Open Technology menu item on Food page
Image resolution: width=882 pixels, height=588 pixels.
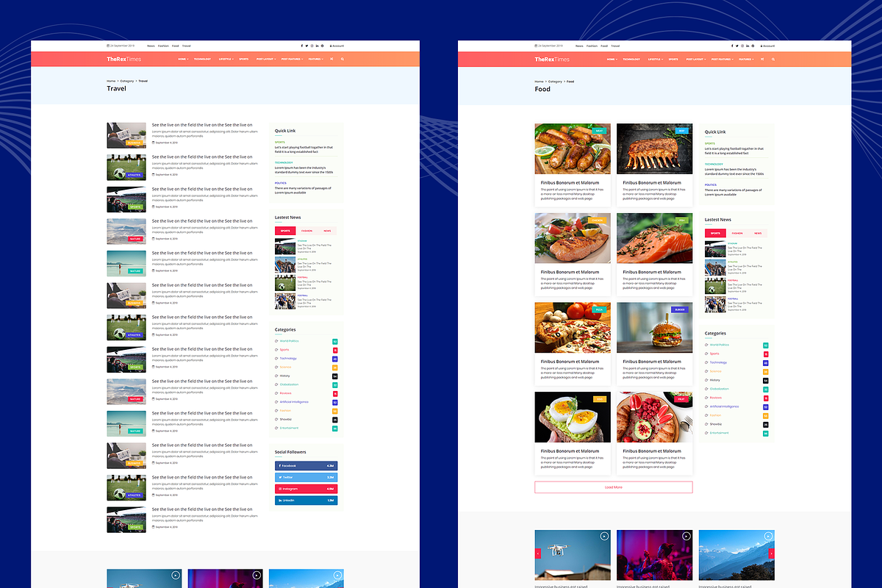(x=631, y=59)
